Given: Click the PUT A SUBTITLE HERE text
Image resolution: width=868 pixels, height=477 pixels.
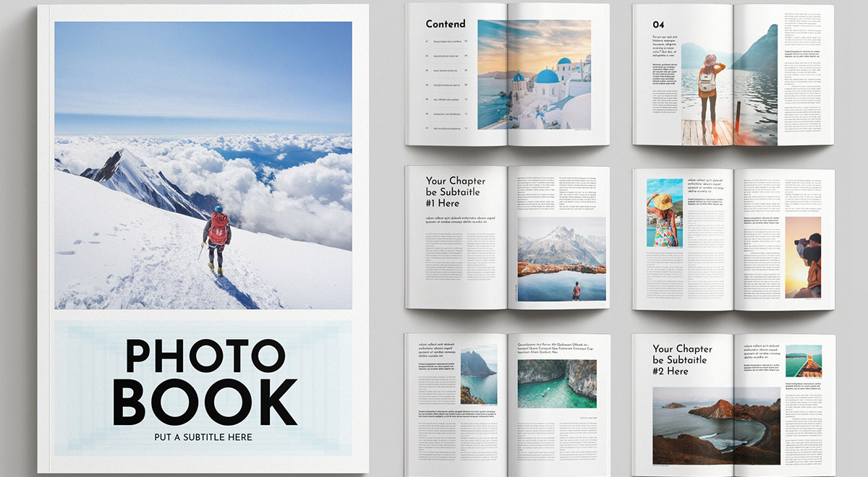Looking at the screenshot, I should [203, 437].
